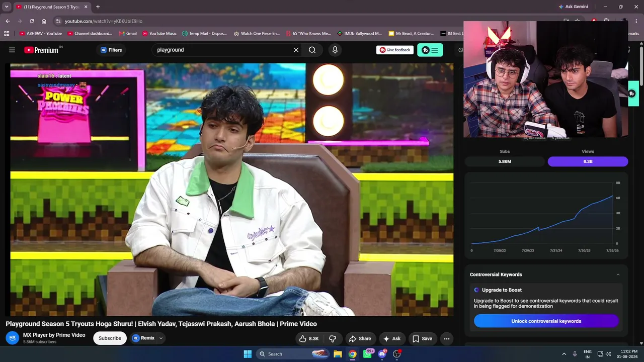Reload the YouTube page
This screenshot has height=362, width=644.
click(32, 21)
